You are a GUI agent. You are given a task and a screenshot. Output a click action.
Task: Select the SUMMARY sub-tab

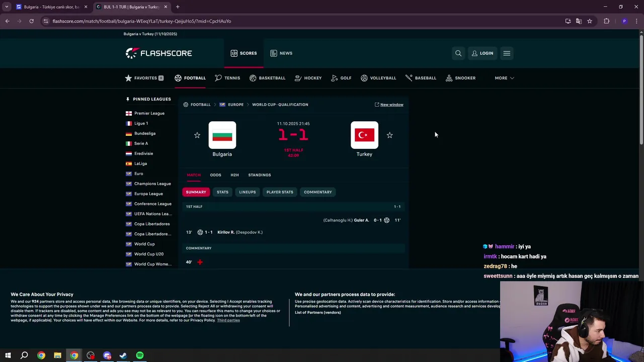pos(196,192)
